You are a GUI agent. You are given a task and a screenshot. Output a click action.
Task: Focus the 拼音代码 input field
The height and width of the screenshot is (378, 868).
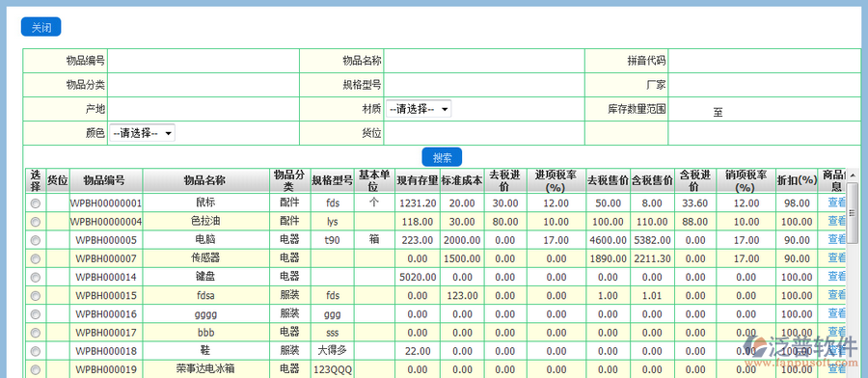pyautogui.click(x=765, y=61)
